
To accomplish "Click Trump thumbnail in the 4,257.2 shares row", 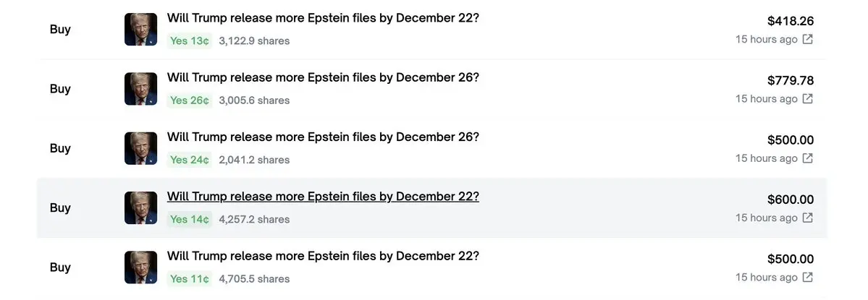I will pos(140,207).
